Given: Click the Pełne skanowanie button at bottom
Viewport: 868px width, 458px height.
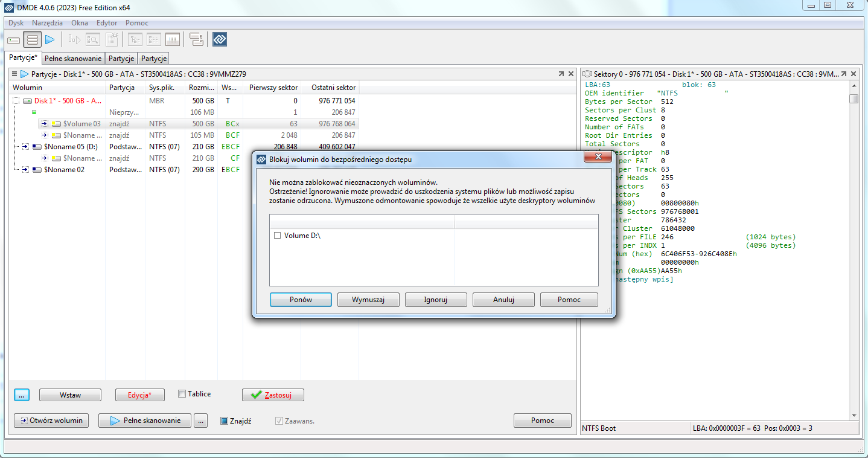Looking at the screenshot, I should click(x=145, y=421).
